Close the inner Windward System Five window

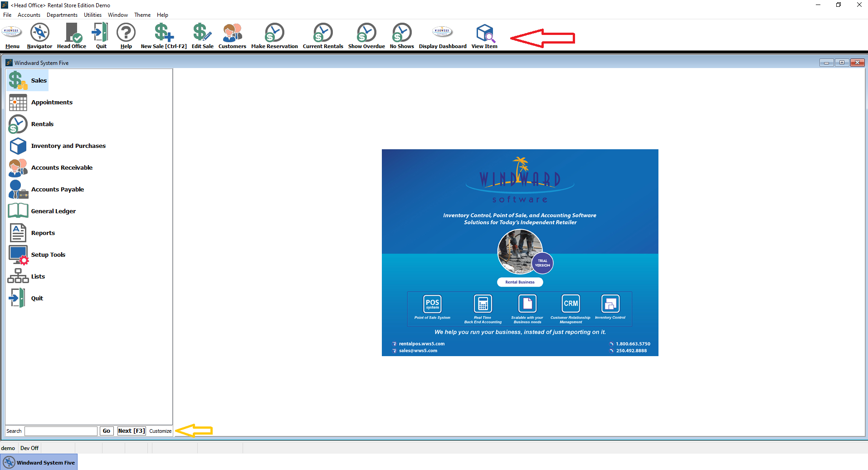pyautogui.click(x=857, y=63)
